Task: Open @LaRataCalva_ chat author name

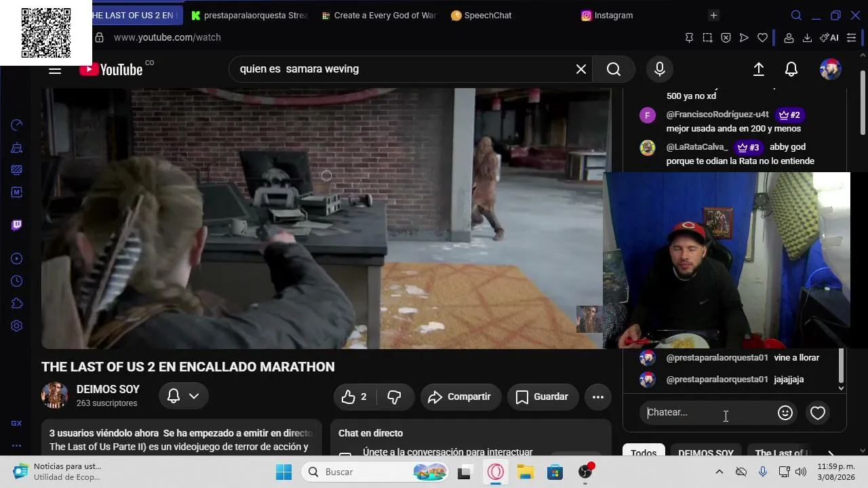Action: point(697,147)
